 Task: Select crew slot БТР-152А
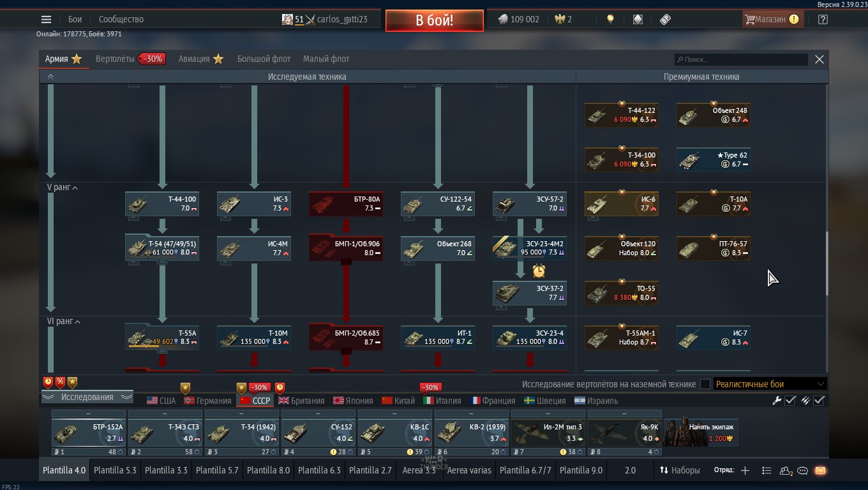point(89,433)
